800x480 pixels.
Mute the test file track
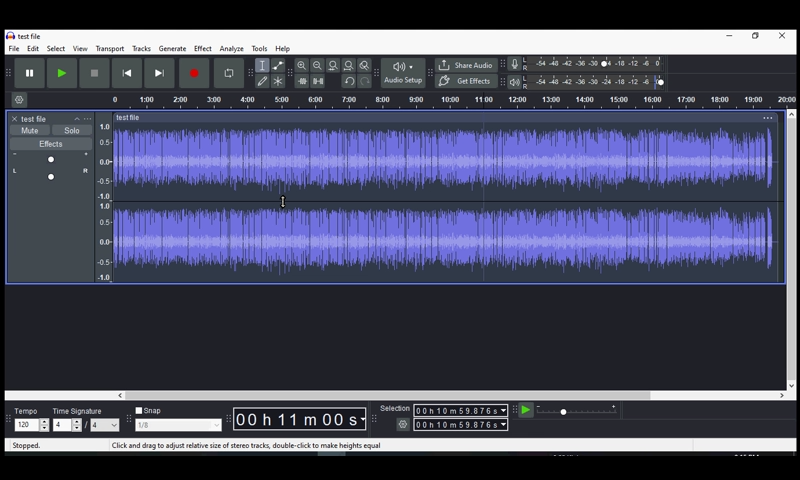[x=30, y=131]
